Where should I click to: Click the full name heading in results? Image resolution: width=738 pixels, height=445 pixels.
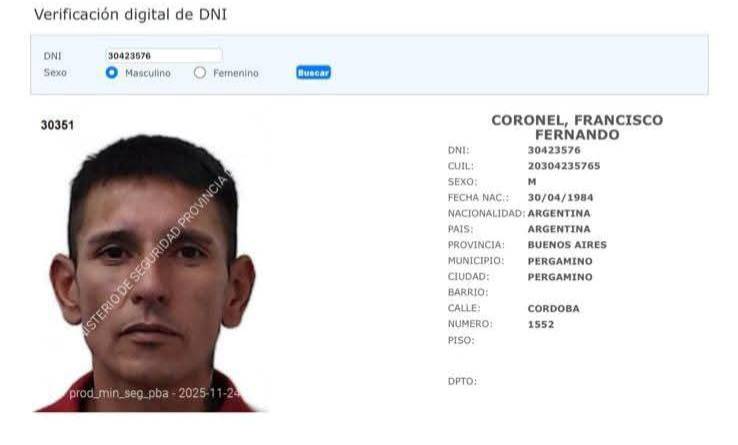[577, 128]
